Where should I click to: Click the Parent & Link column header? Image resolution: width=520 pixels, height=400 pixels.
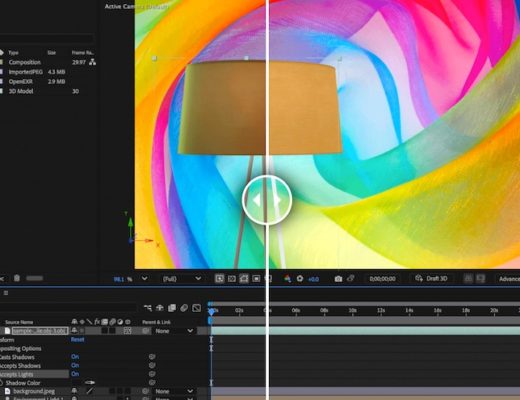click(x=156, y=322)
